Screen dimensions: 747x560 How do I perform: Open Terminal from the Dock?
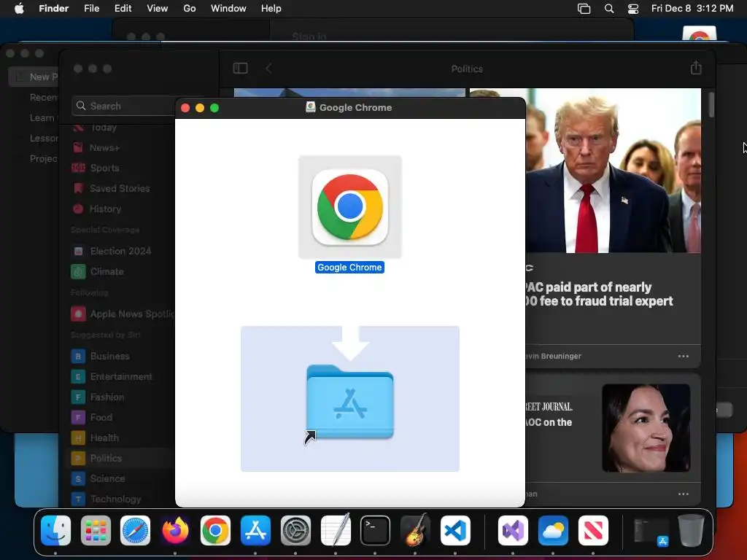point(375,530)
